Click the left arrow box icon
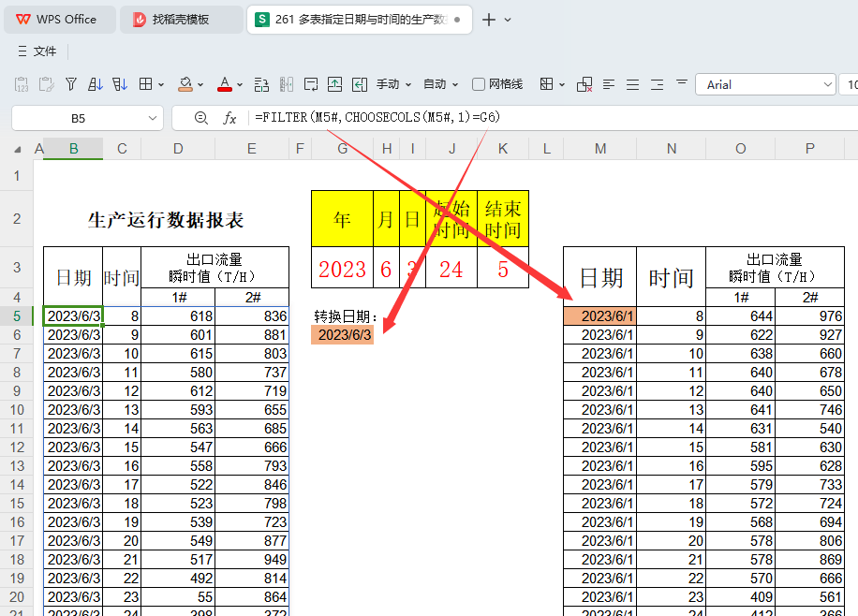Image resolution: width=858 pixels, height=616 pixels. click(x=360, y=84)
